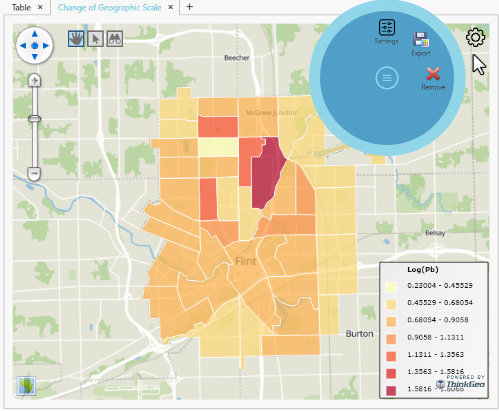
Task: Click the Burton map label
Action: pyautogui.click(x=359, y=334)
